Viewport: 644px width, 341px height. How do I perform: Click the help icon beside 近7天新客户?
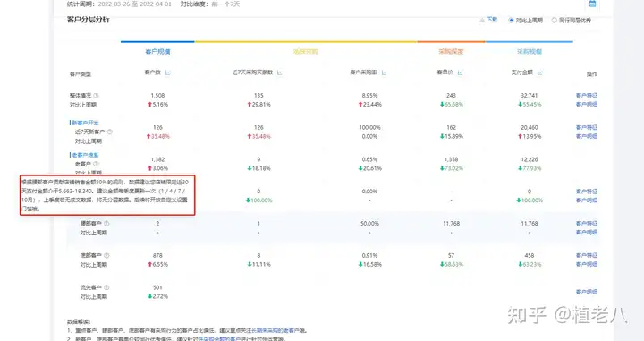110,132
